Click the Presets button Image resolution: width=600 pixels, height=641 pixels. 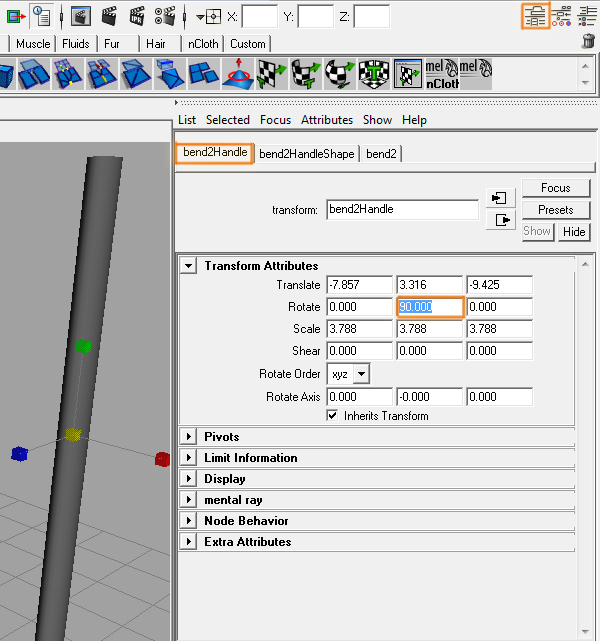(x=555, y=210)
